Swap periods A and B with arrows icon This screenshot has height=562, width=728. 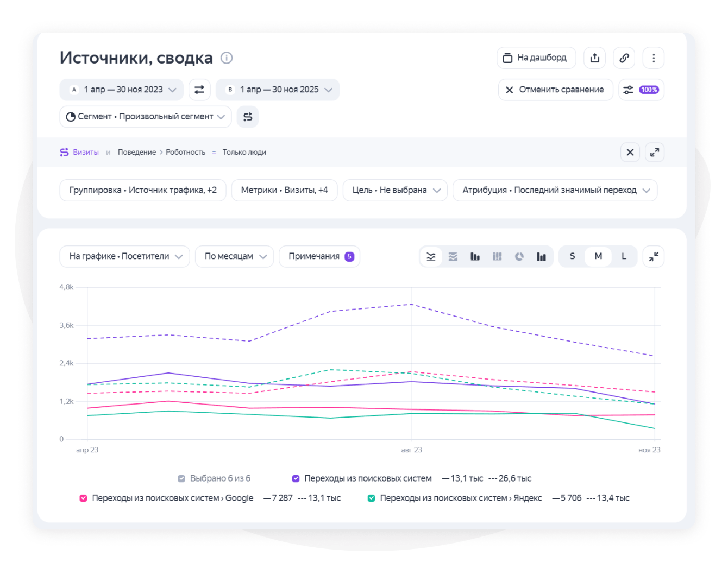tap(199, 90)
